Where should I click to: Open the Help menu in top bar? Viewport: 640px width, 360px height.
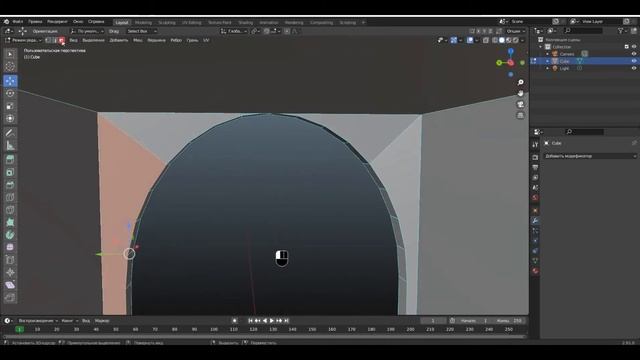pos(96,22)
